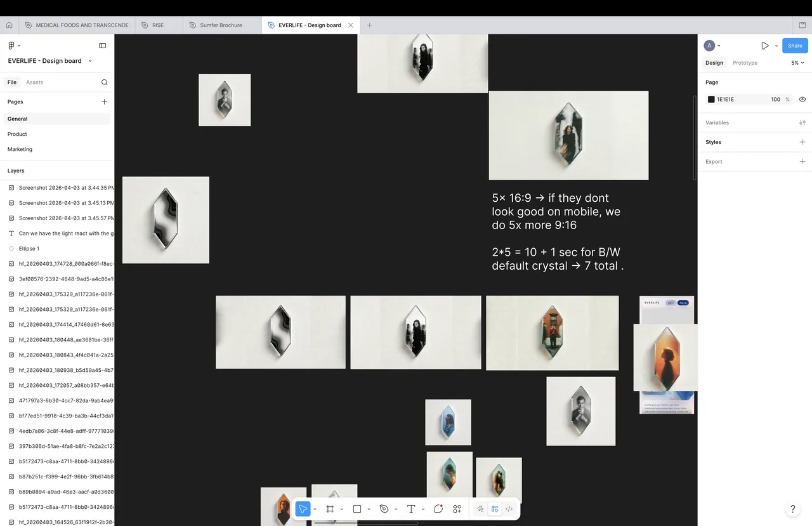Open shape tools dropdown arrow
This screenshot has height=526, width=812.
coord(369,509)
